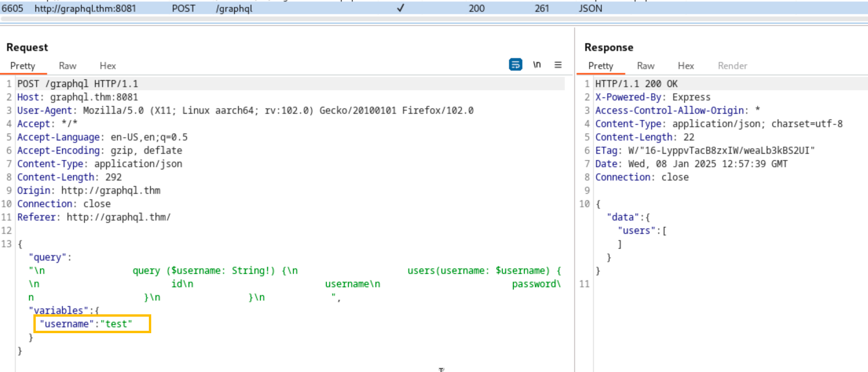This screenshot has height=372, width=868.
Task: Toggle the word wrap icon in Request panel
Action: [515, 64]
